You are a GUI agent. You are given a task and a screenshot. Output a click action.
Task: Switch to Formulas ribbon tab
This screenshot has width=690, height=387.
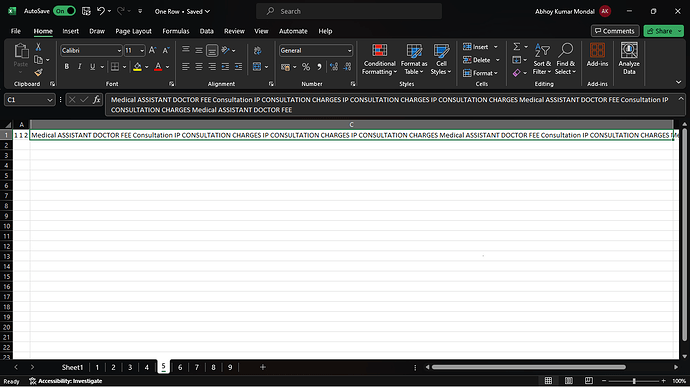176,31
